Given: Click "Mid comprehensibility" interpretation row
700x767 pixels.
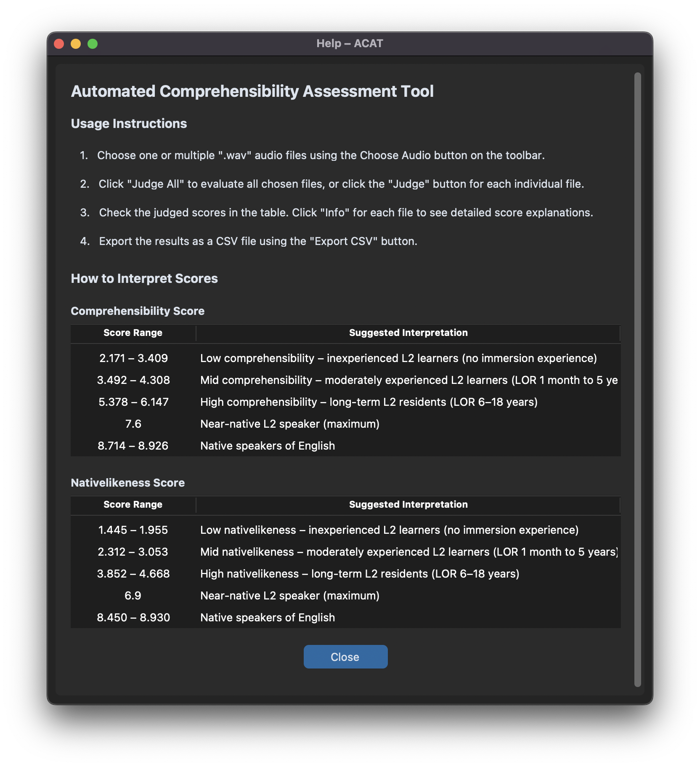Looking at the screenshot, I should point(409,380).
